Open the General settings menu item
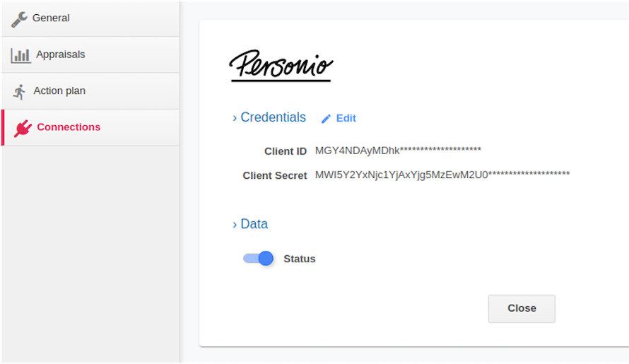This screenshot has height=364, width=629. [x=90, y=18]
